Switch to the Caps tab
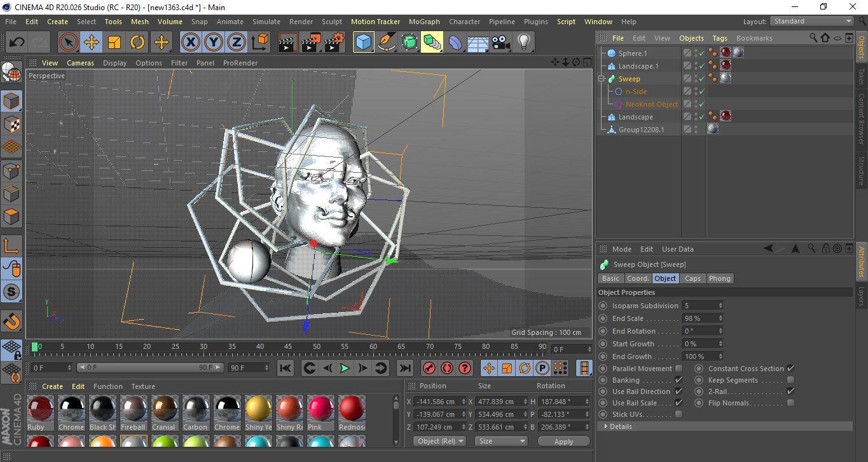 (x=692, y=278)
